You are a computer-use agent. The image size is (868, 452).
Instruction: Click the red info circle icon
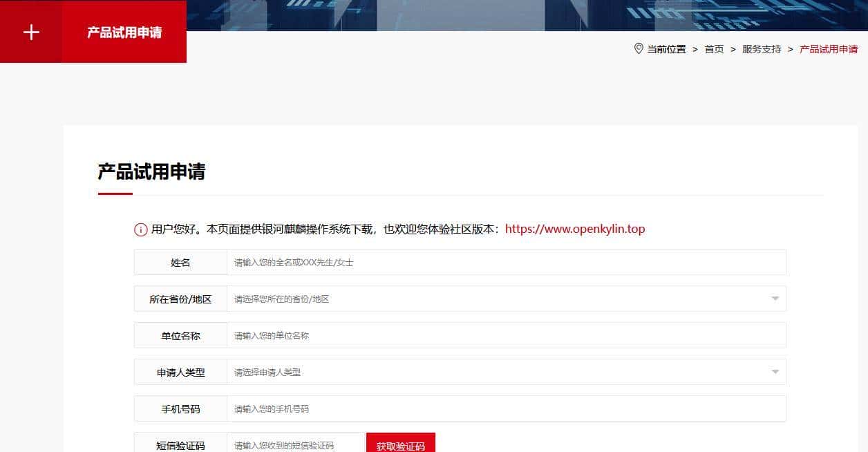coord(140,229)
